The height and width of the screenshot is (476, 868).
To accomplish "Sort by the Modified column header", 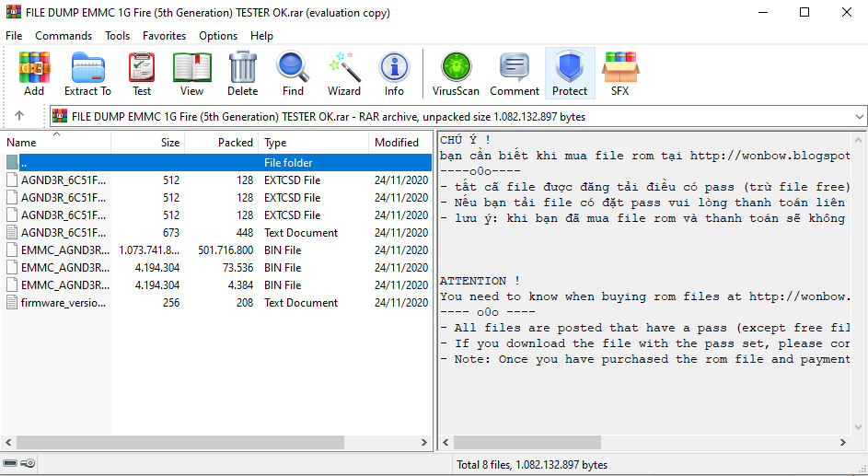I will (400, 142).
